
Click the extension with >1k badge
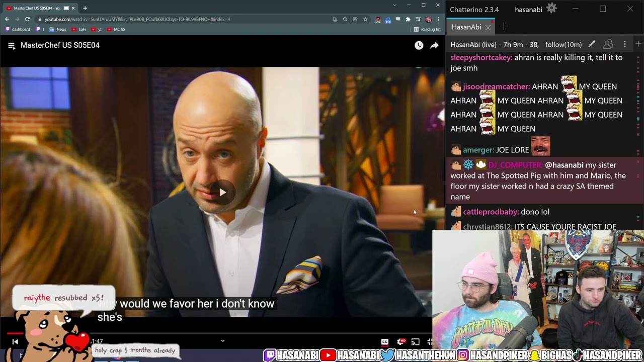click(378, 20)
